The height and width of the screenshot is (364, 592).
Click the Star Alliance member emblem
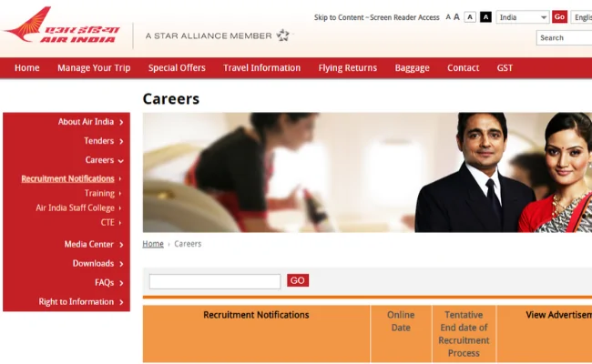click(283, 35)
